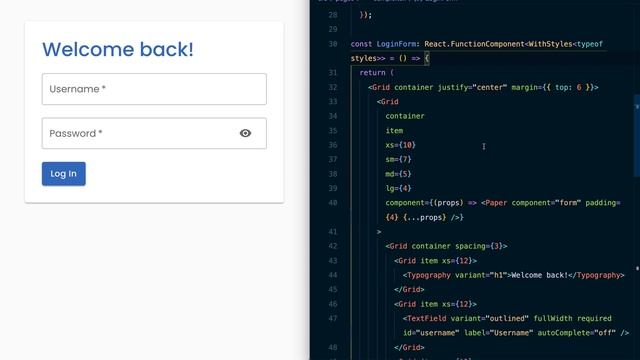This screenshot has height=360, width=640.
Task: Click 'component={(props)' code on line 40
Action: click(424, 203)
